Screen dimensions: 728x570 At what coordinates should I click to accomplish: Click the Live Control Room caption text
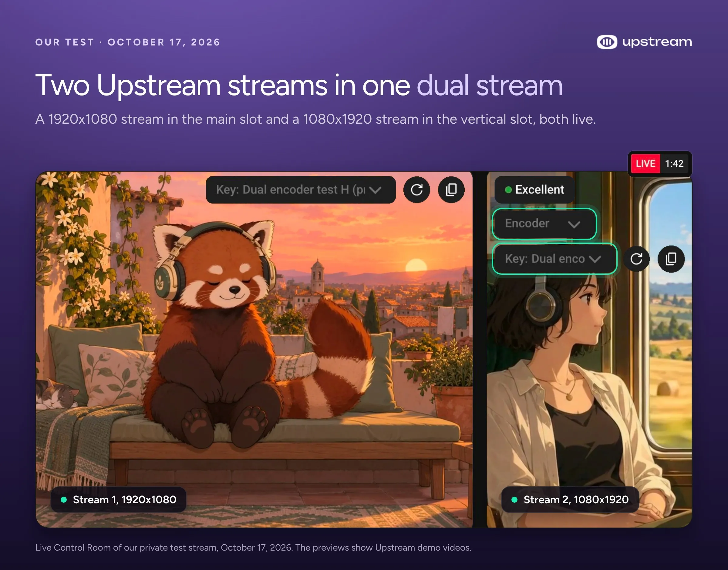coord(253,548)
